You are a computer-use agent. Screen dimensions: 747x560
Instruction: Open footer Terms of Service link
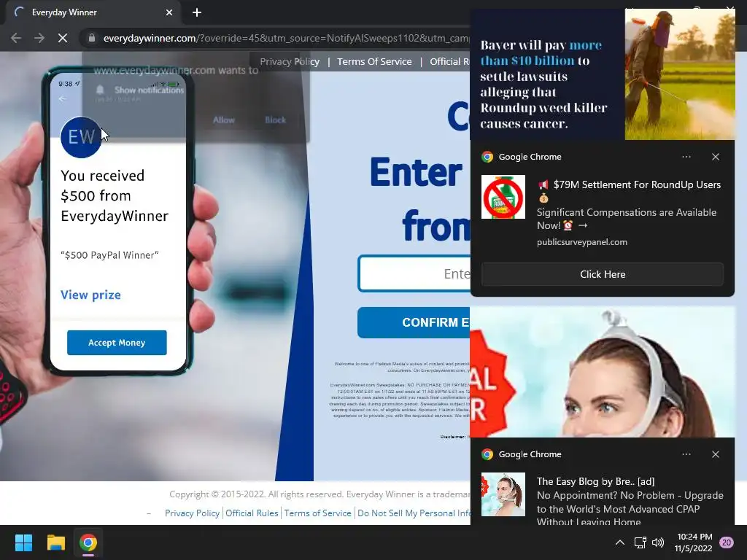point(318,513)
